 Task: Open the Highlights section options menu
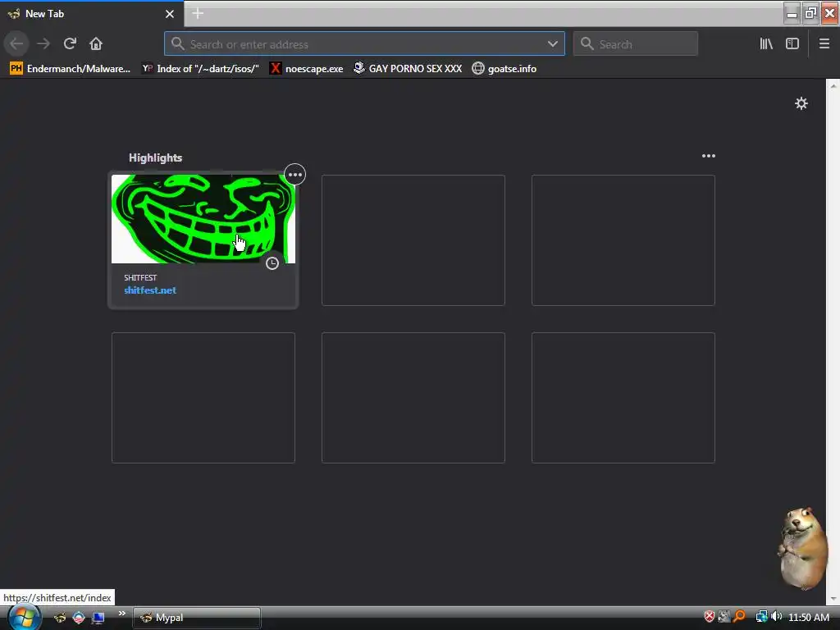(709, 156)
